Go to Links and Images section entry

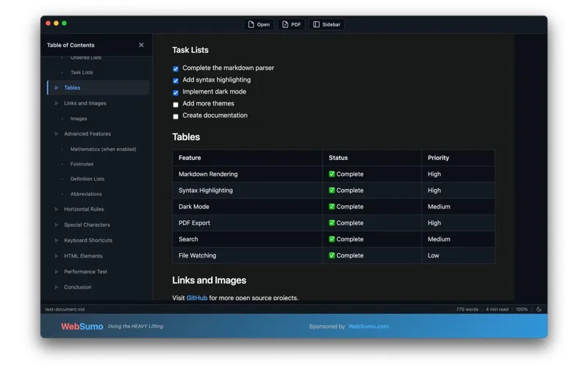pyautogui.click(x=85, y=103)
